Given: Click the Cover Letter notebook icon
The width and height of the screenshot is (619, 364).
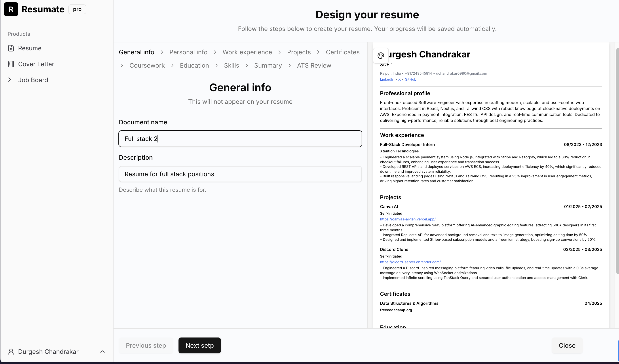Looking at the screenshot, I should pos(11,64).
